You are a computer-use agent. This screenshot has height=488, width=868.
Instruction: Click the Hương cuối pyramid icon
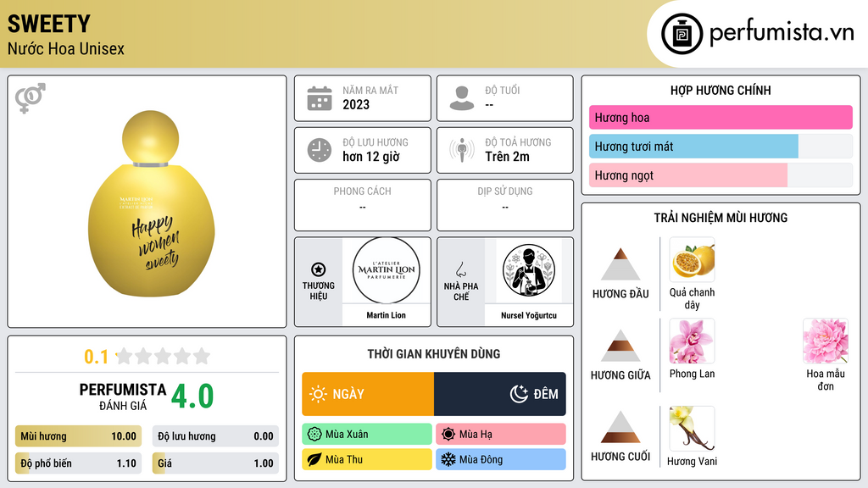tap(620, 427)
